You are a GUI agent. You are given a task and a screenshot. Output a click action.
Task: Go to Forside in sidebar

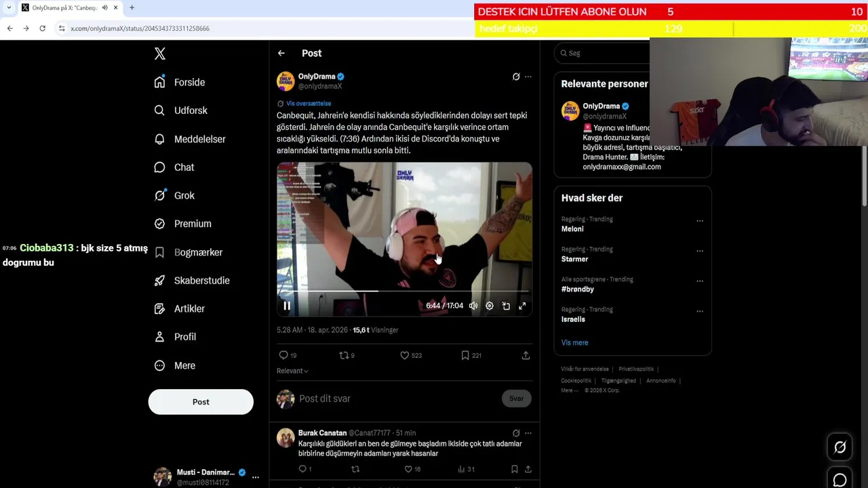(180, 82)
